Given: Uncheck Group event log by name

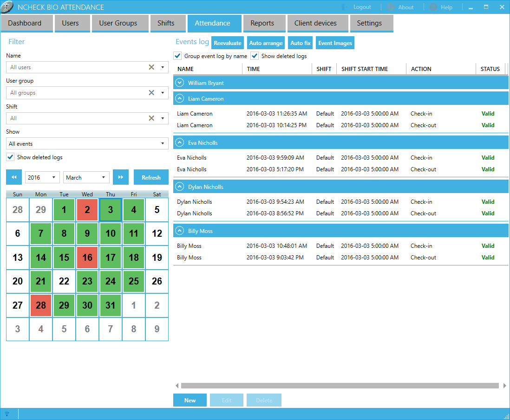Looking at the screenshot, I should pos(177,56).
